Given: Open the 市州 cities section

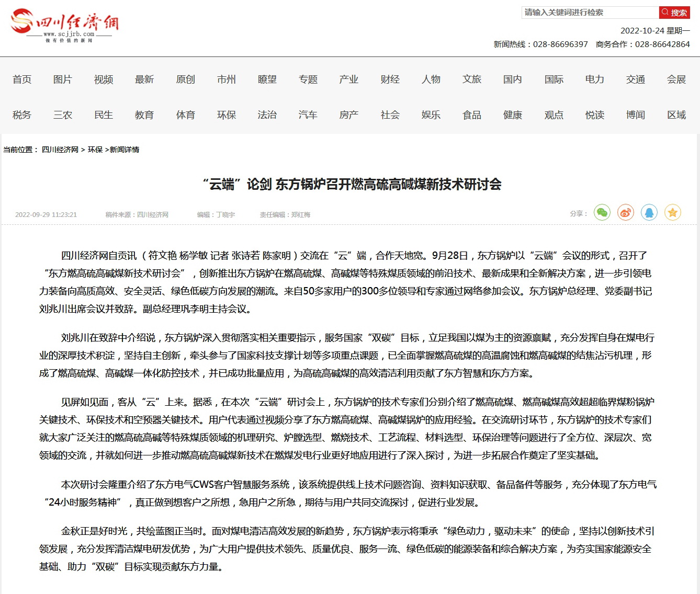Looking at the screenshot, I should (x=227, y=79).
